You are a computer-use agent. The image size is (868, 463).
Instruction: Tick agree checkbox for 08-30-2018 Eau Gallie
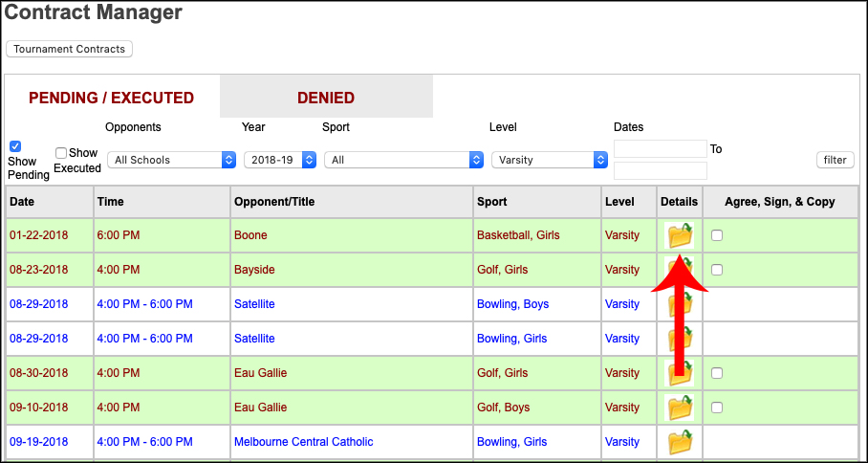[717, 373]
